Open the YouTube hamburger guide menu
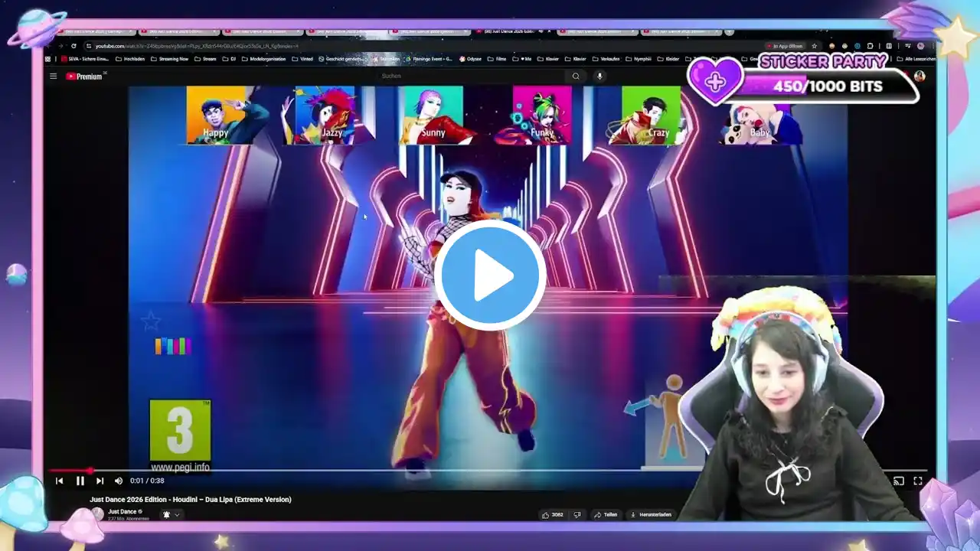This screenshot has height=551, width=980. click(x=53, y=76)
